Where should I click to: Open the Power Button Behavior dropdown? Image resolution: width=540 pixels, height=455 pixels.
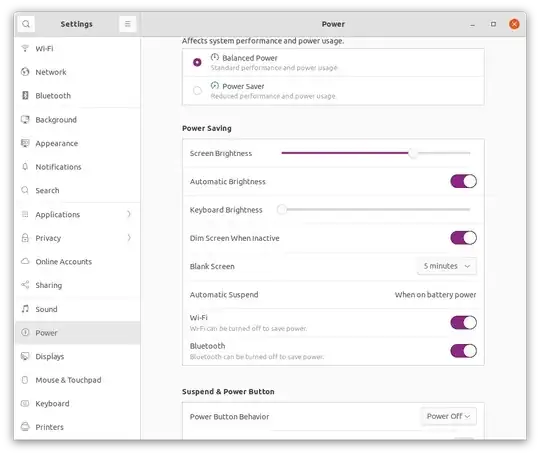[448, 416]
